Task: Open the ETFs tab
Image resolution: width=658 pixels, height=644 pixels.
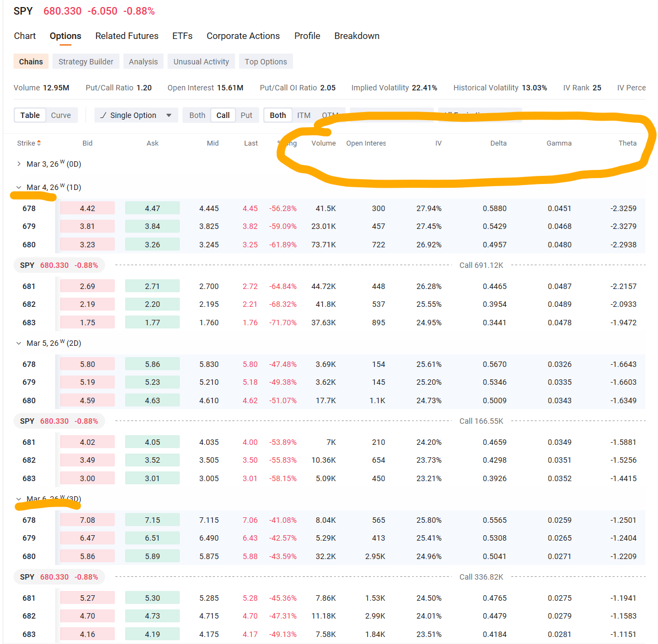Action: tap(183, 36)
